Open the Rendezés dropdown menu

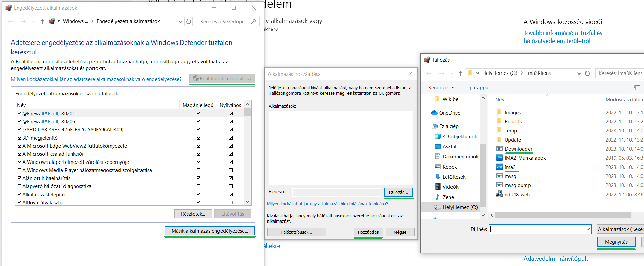[x=441, y=87]
